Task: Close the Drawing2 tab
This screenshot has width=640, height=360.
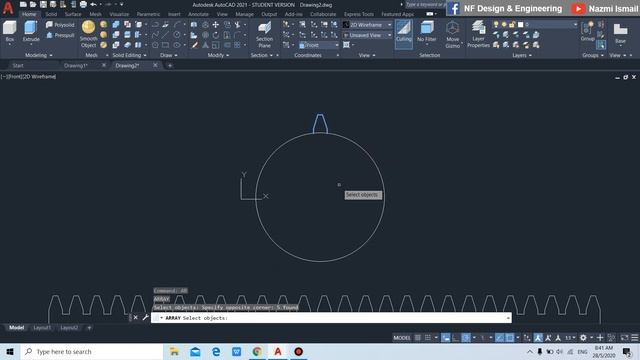Action: tap(155, 65)
